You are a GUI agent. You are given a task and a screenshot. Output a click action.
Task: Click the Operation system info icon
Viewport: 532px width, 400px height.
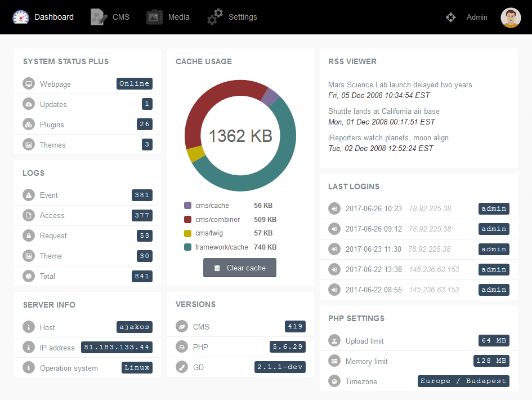pyautogui.click(x=29, y=368)
